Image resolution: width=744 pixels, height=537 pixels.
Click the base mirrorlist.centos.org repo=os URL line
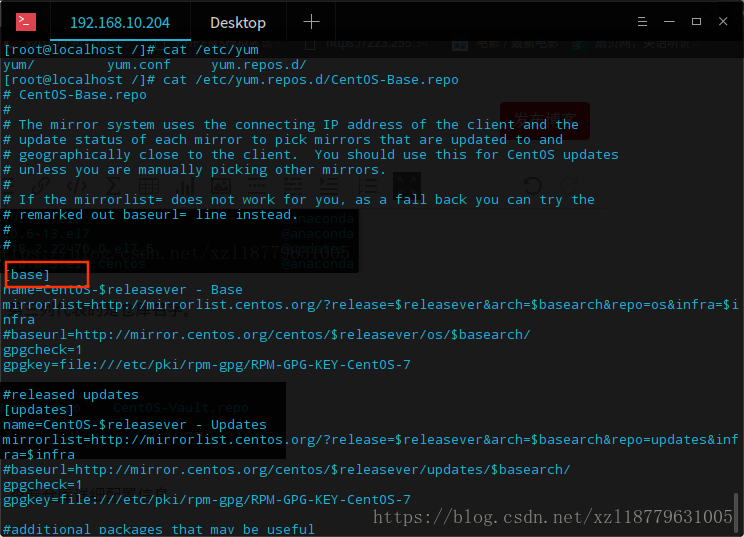coord(370,312)
